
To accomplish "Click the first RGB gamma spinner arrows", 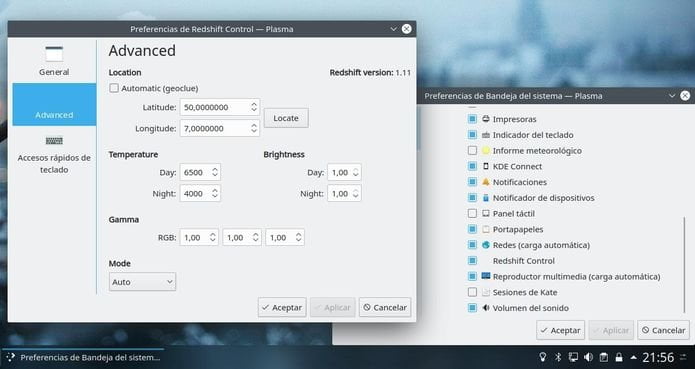I will 213,237.
